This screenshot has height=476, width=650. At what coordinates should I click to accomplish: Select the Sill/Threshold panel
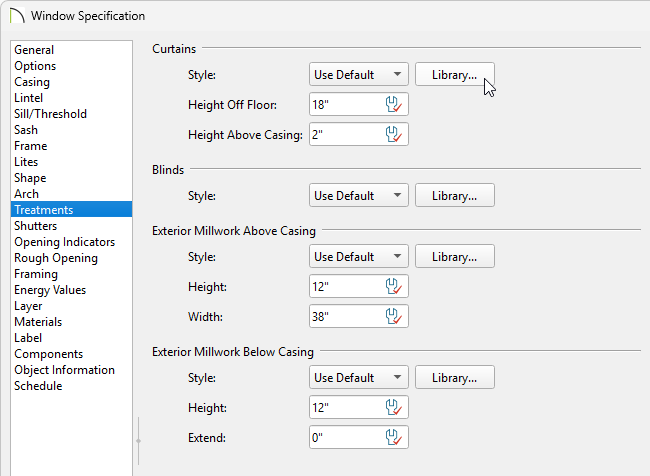point(71,114)
